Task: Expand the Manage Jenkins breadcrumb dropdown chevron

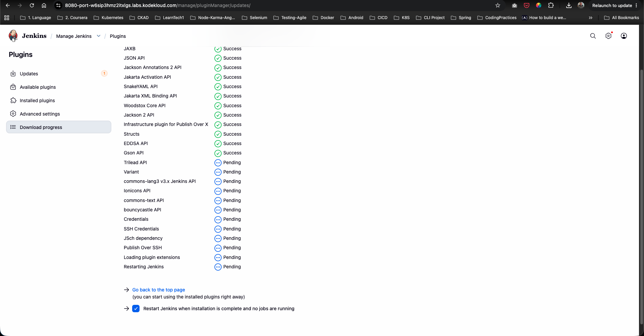Action: tap(99, 36)
